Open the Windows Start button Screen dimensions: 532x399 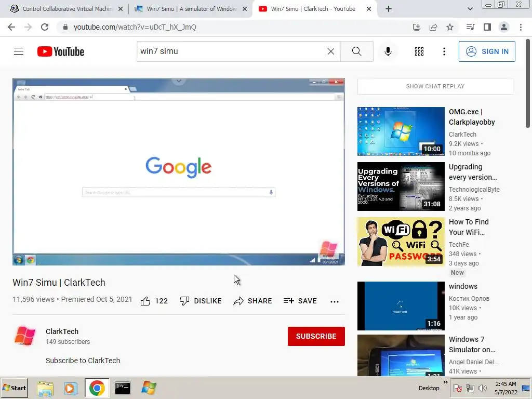[14, 388]
